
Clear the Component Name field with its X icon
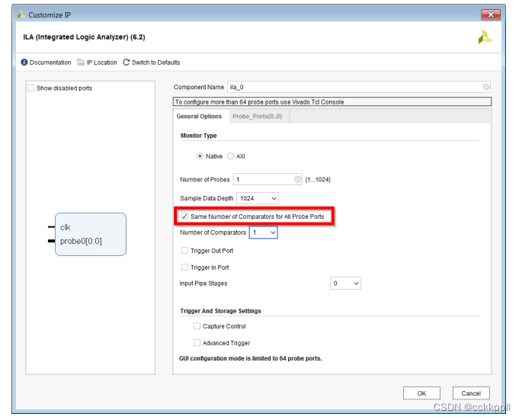coord(486,87)
